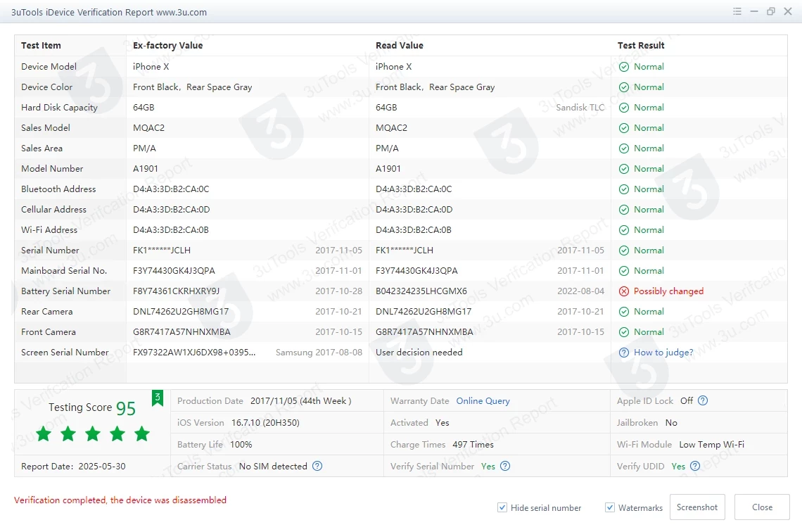Click the No SIM detected status text
Image resolution: width=802 pixels, height=532 pixels.
(x=273, y=467)
